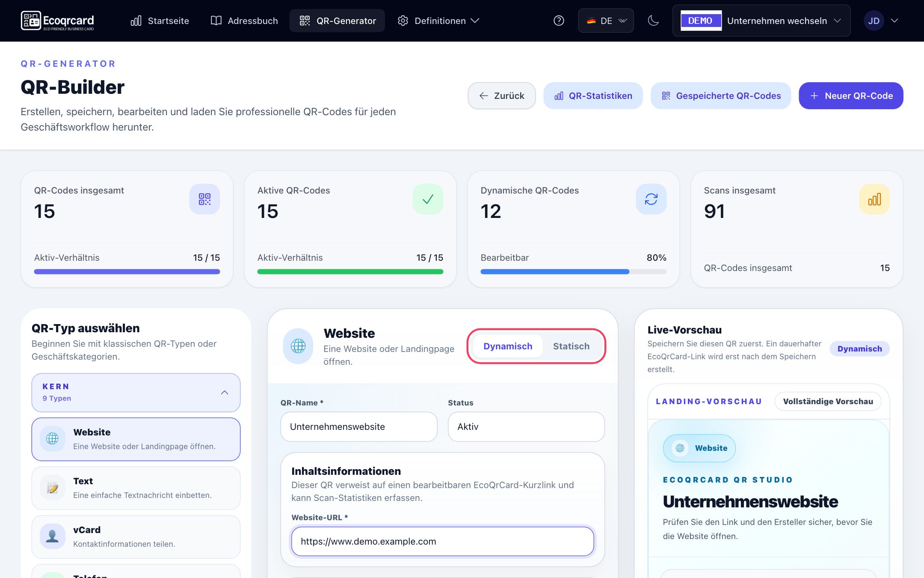The height and width of the screenshot is (578, 924).
Task: Open the Status Aktiv dropdown
Action: tap(526, 426)
